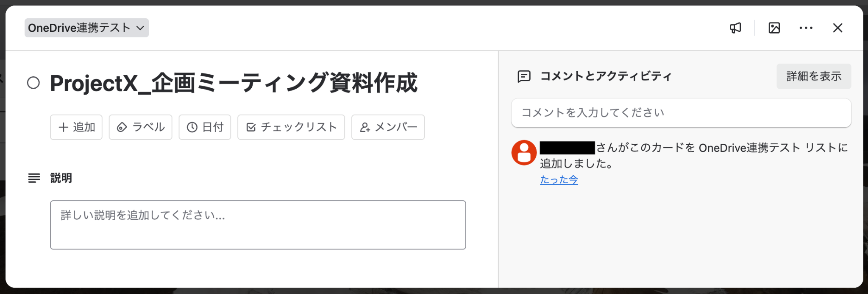Image resolution: width=868 pixels, height=294 pixels.
Task: Click the 詳細を表示 button
Action: (x=813, y=76)
